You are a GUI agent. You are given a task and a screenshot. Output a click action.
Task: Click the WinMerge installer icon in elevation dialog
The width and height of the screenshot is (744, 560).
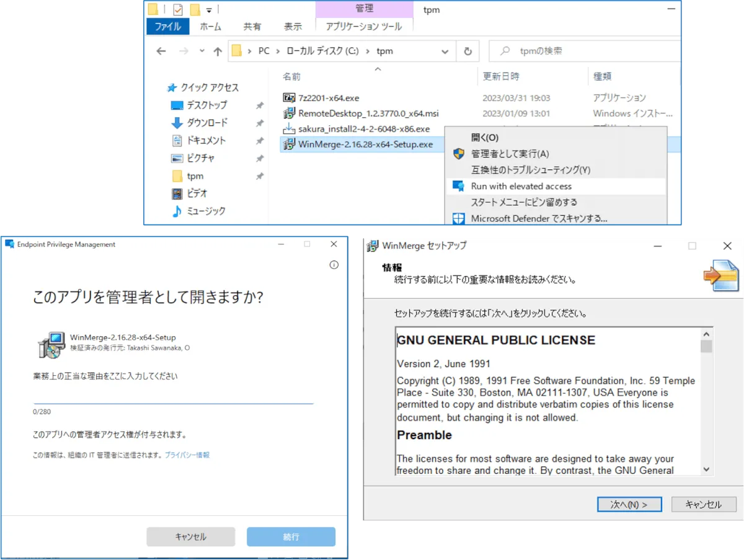(x=51, y=345)
